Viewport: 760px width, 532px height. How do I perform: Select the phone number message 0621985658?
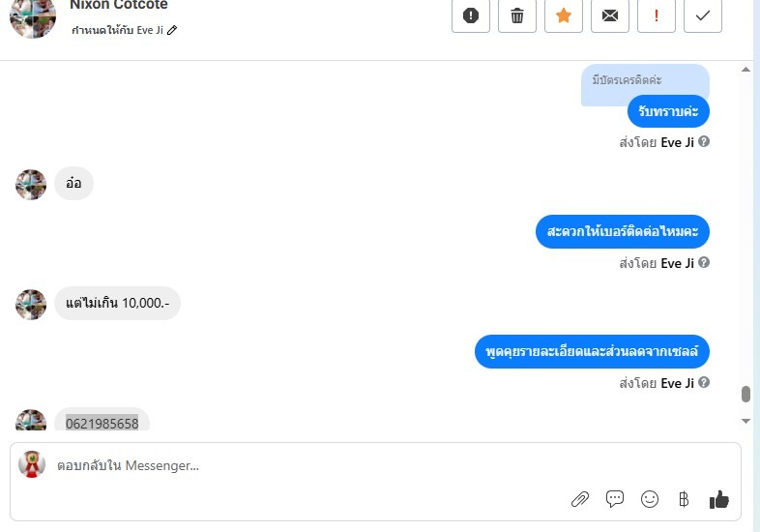(102, 424)
